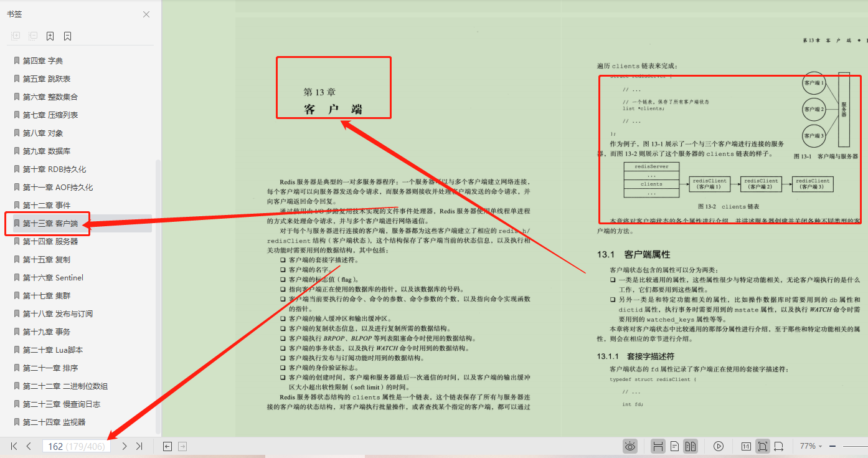Click the collapse-all bookmarks icon
Screen dimensions: 868x458
33,36
